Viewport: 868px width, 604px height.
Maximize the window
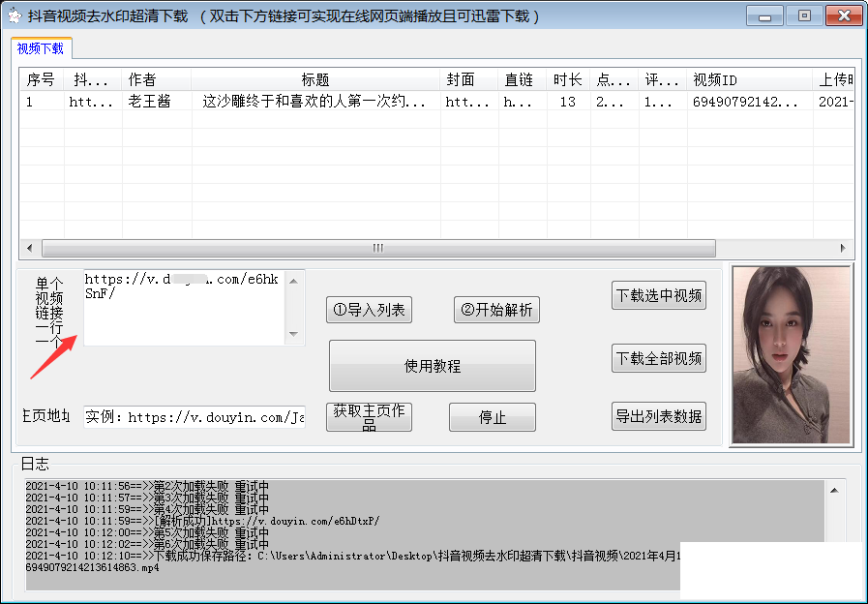click(x=804, y=16)
